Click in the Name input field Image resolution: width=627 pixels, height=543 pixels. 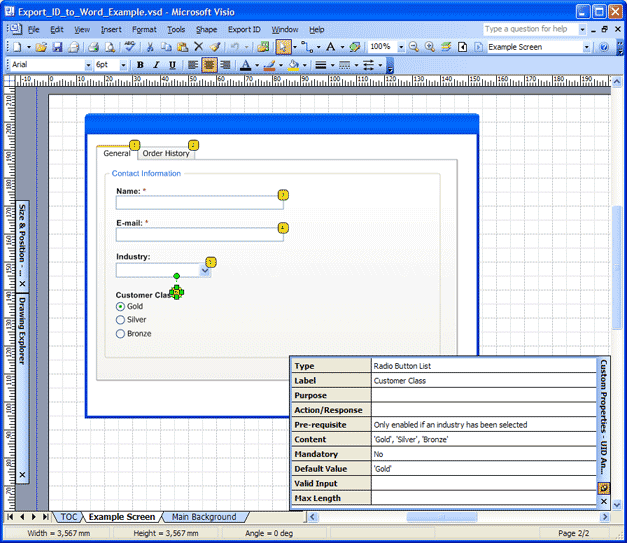coord(200,203)
